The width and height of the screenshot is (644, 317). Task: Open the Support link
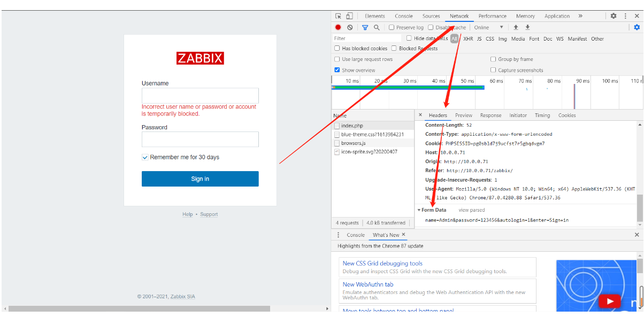[x=209, y=214]
